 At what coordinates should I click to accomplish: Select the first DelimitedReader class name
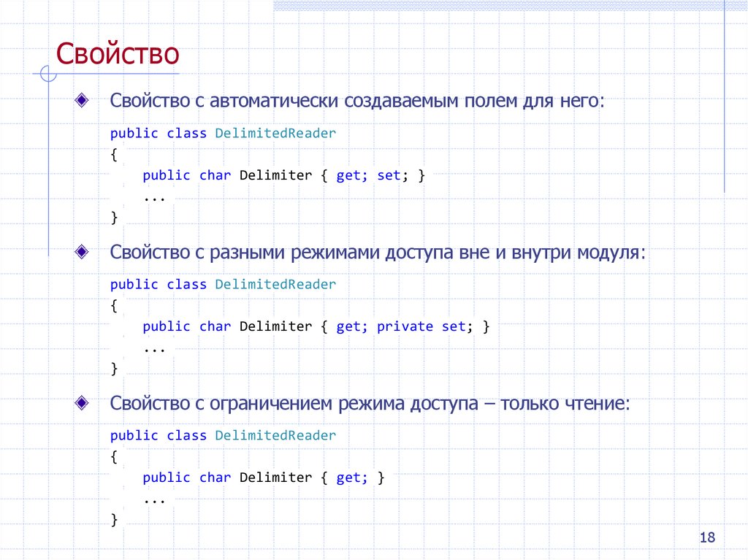(275, 133)
